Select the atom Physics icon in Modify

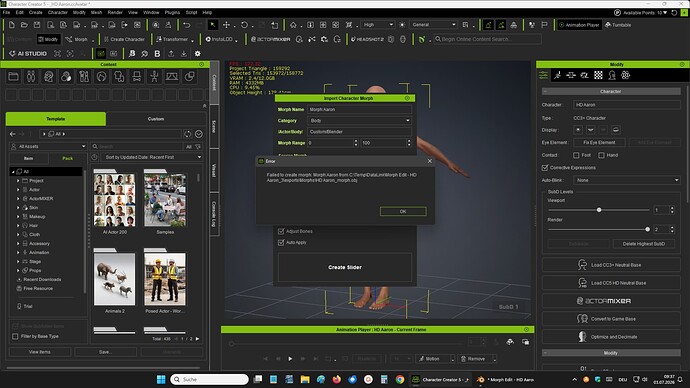click(x=625, y=75)
